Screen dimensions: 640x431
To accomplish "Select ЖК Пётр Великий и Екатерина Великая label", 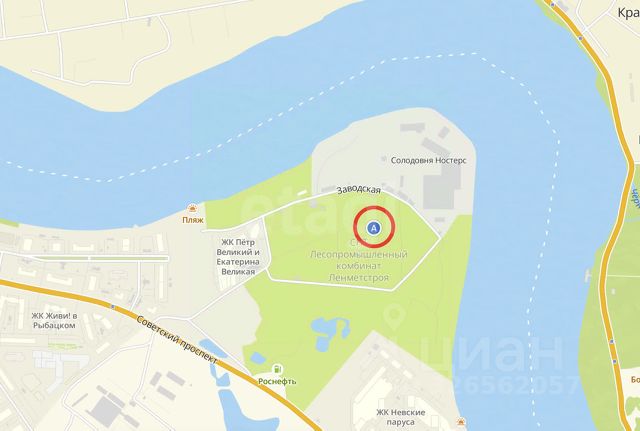I will [238, 257].
